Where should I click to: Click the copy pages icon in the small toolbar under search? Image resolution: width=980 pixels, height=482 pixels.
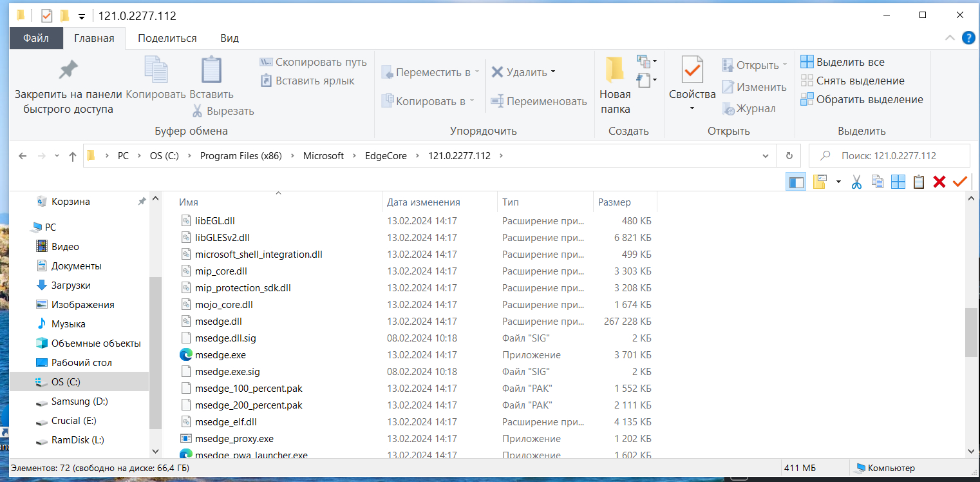pyautogui.click(x=877, y=182)
